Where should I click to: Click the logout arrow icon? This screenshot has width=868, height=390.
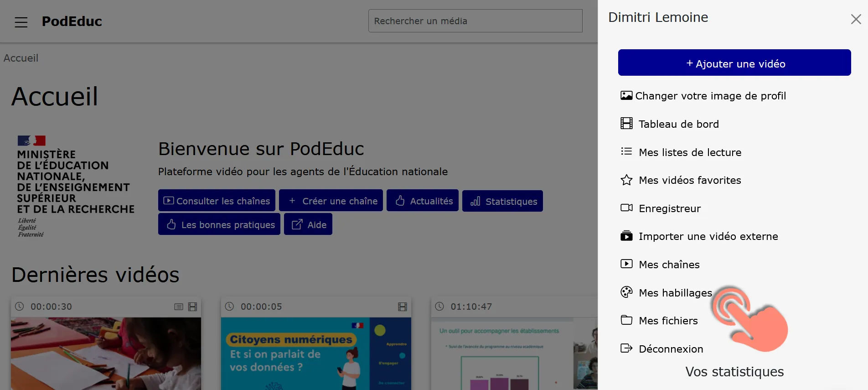[x=626, y=348]
